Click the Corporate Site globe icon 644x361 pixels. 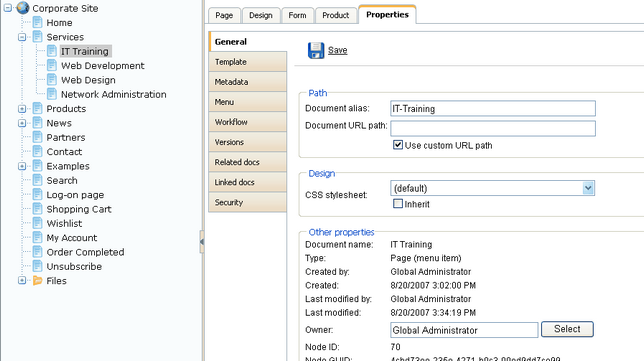23,7
